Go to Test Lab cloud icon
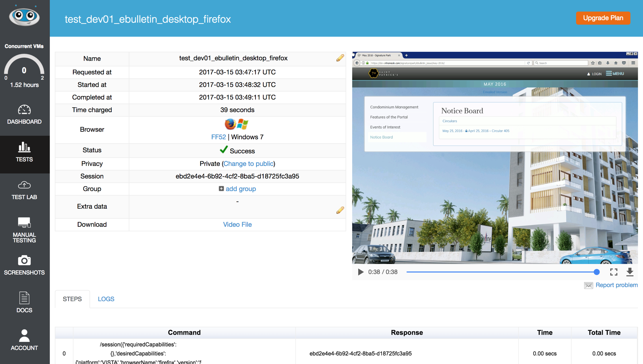643x364 pixels. click(x=24, y=185)
